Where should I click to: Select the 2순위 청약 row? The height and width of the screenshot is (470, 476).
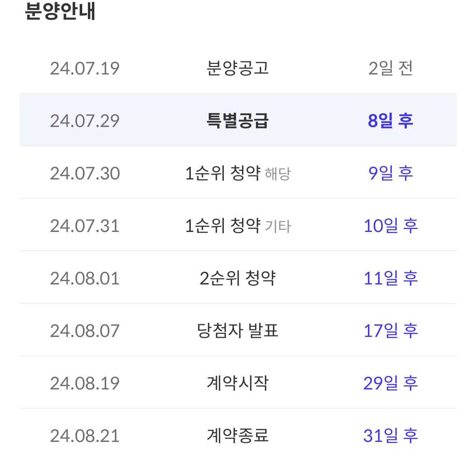238,278
